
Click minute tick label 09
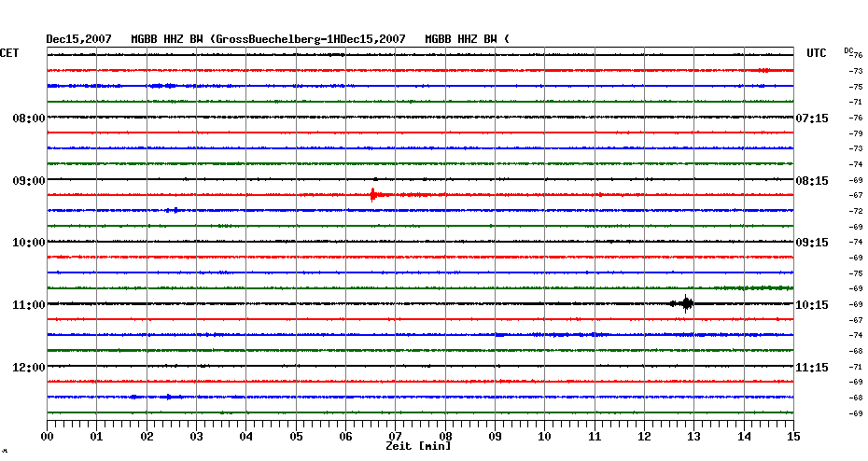[x=495, y=436]
